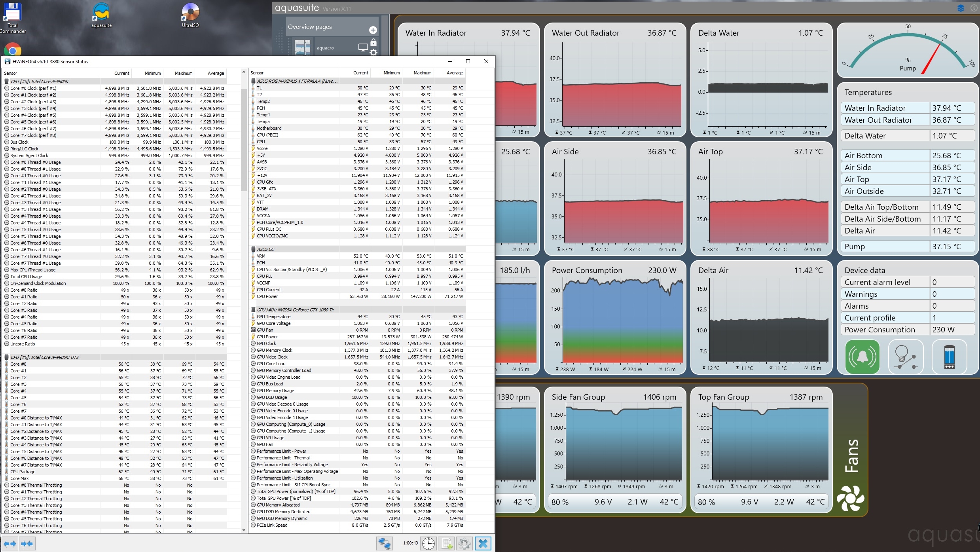Click the blue reservoir device icon
Screen dimensions: 980x552
pos(949,357)
